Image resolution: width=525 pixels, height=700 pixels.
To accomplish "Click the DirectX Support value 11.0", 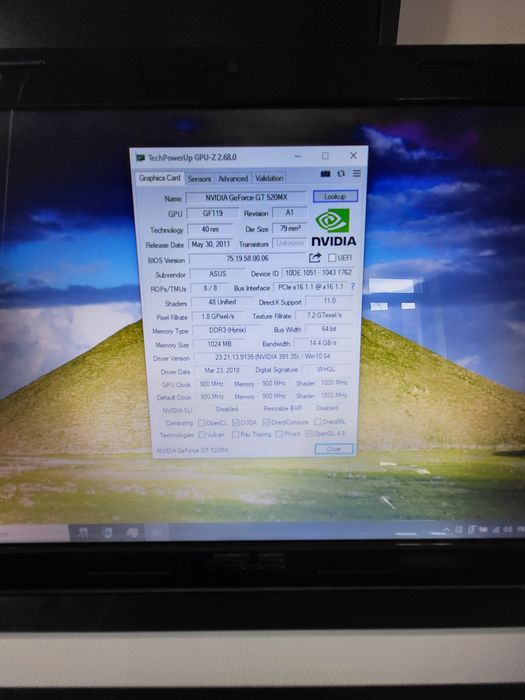I will (329, 301).
